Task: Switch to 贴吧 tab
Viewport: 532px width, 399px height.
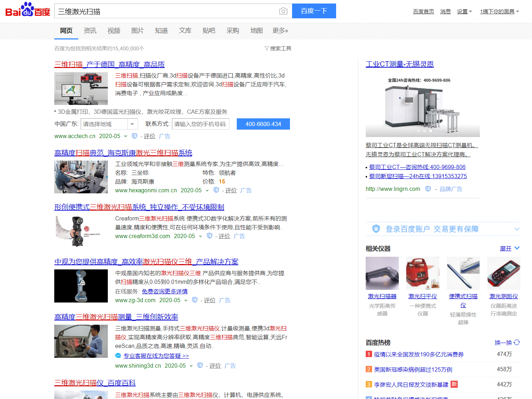Action: click(209, 31)
